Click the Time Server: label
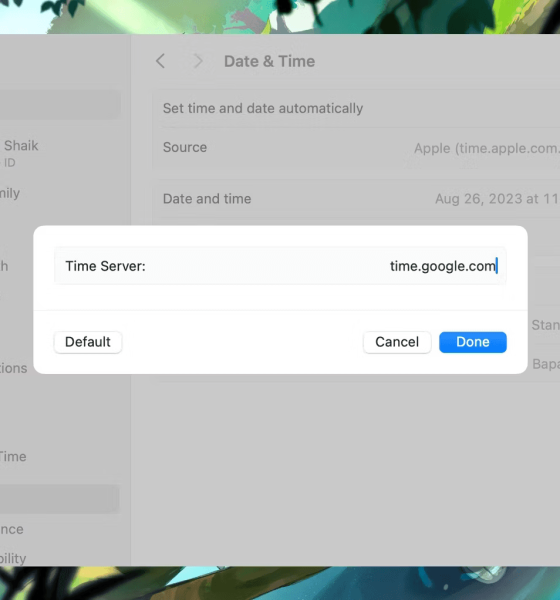This screenshot has width=560, height=600. (x=106, y=266)
